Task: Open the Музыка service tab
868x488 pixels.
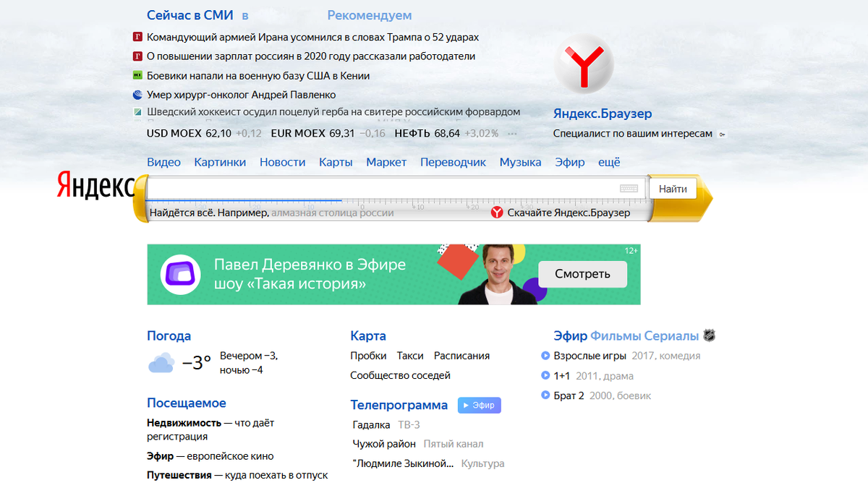Action: pyautogui.click(x=521, y=162)
